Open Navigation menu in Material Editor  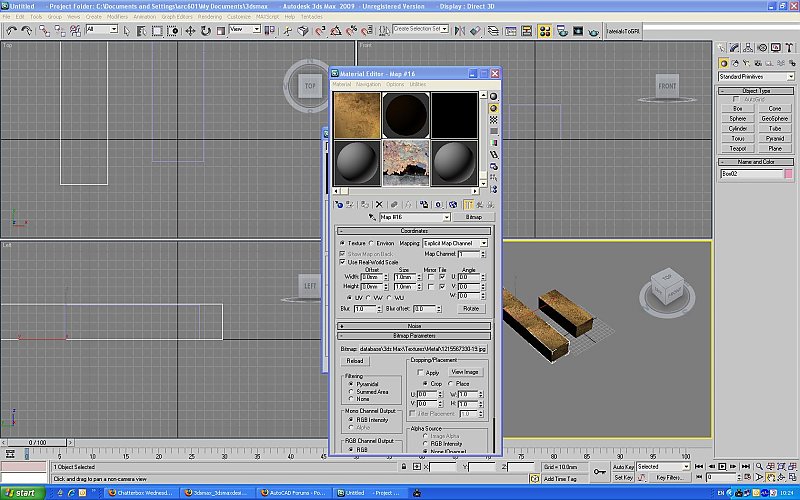coord(368,84)
